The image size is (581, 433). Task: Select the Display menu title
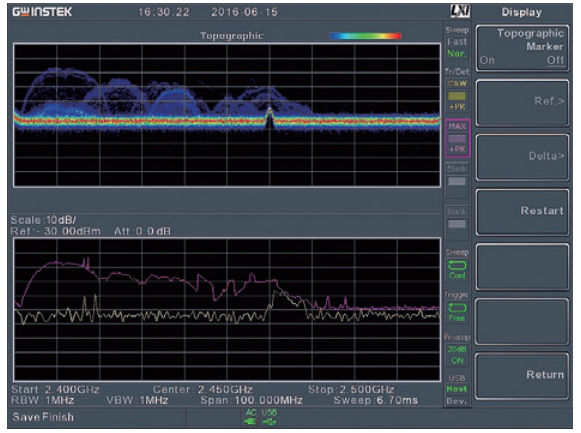click(x=521, y=12)
